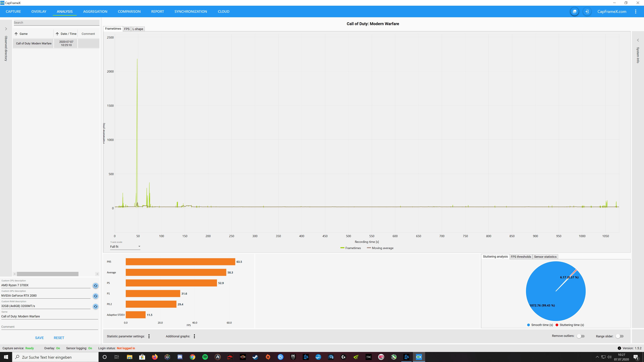Open the screenshot icon in header
The image size is (644, 362).
[574, 12]
